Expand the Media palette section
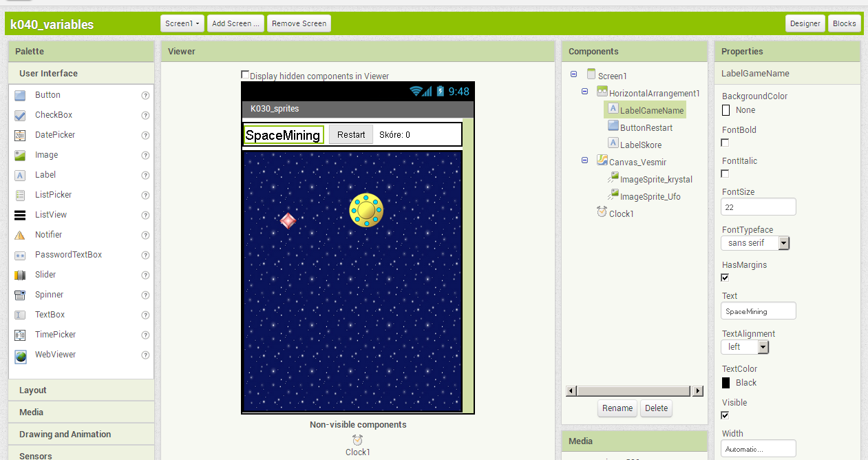The width and height of the screenshot is (868, 460). pos(81,412)
